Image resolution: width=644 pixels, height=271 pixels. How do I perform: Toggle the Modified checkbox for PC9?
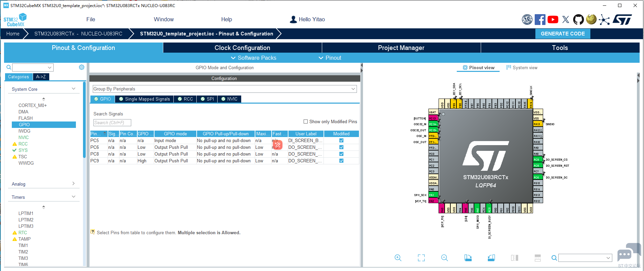click(x=341, y=161)
